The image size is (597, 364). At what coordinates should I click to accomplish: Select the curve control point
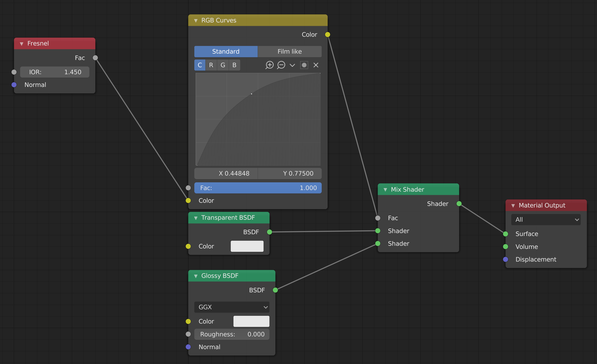pos(252,94)
